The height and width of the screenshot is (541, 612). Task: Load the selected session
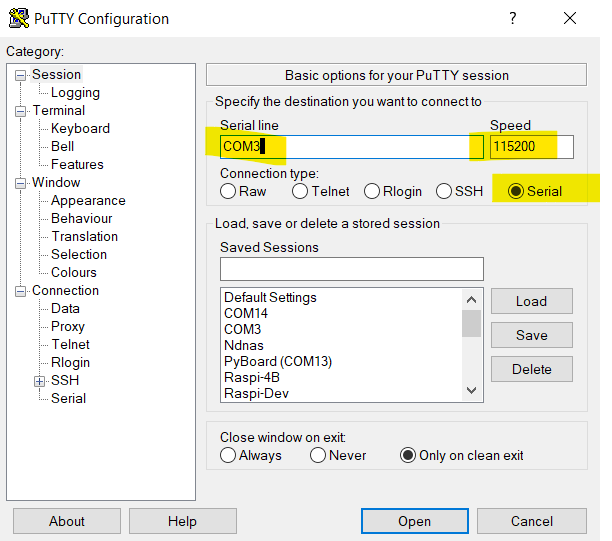coord(532,301)
